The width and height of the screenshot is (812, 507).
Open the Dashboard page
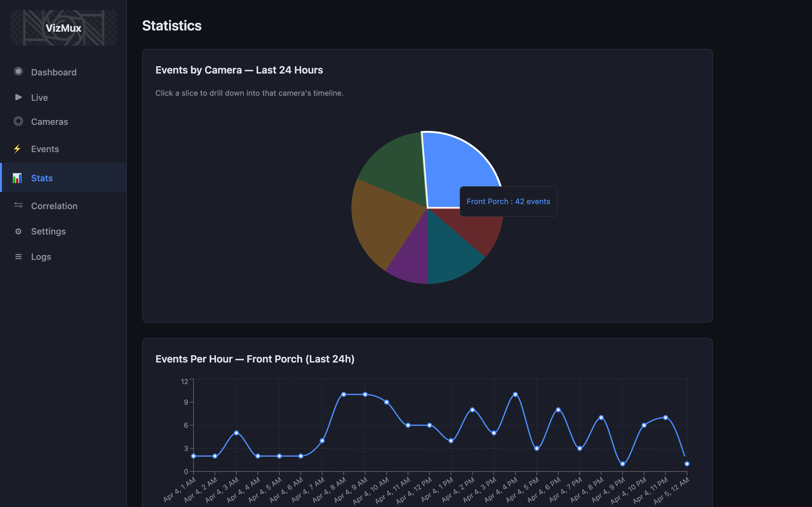tap(54, 72)
